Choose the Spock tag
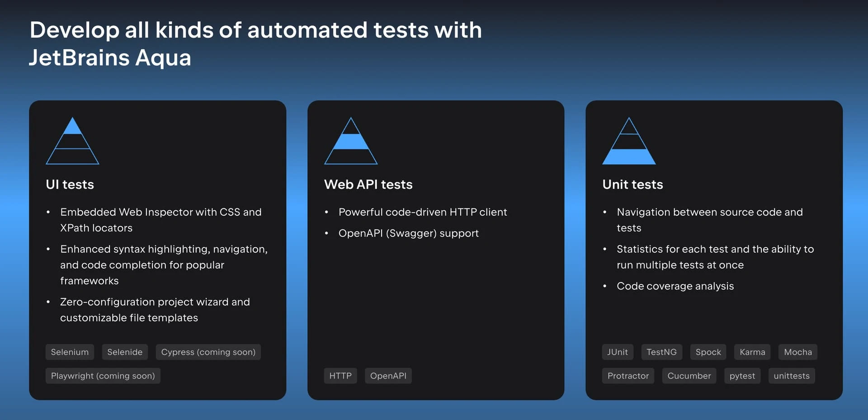This screenshot has width=868, height=420. click(708, 352)
